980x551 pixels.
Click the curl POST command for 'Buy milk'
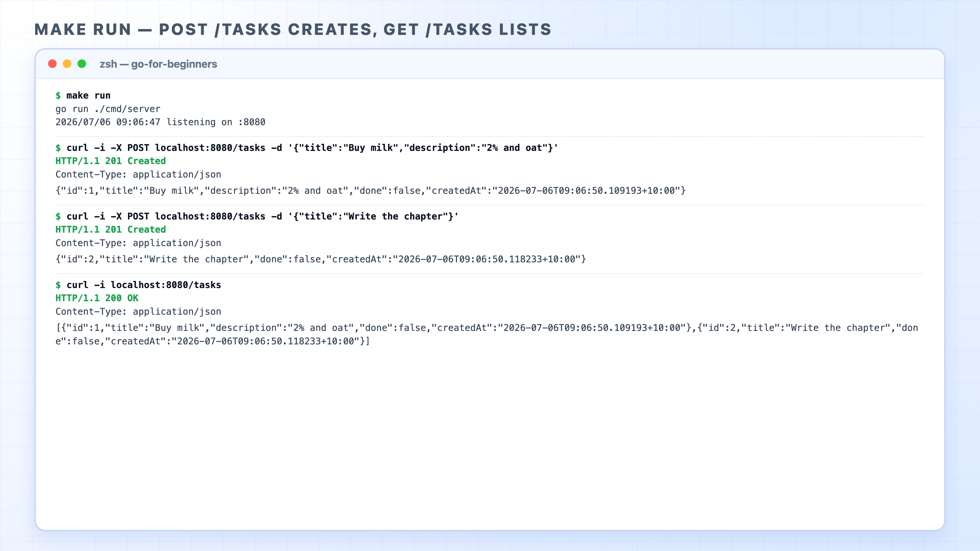(307, 148)
